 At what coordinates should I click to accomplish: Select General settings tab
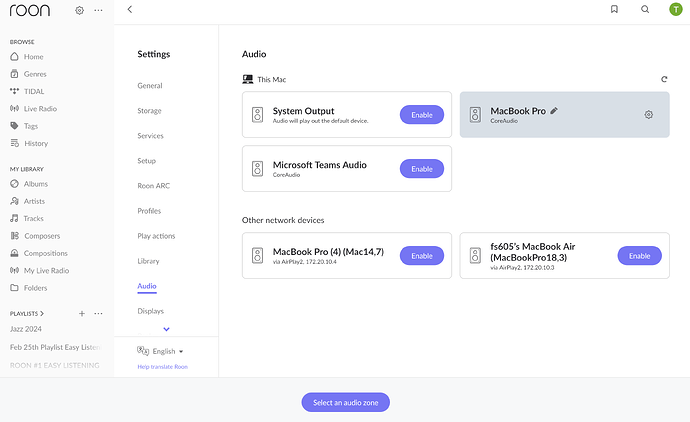pos(150,86)
